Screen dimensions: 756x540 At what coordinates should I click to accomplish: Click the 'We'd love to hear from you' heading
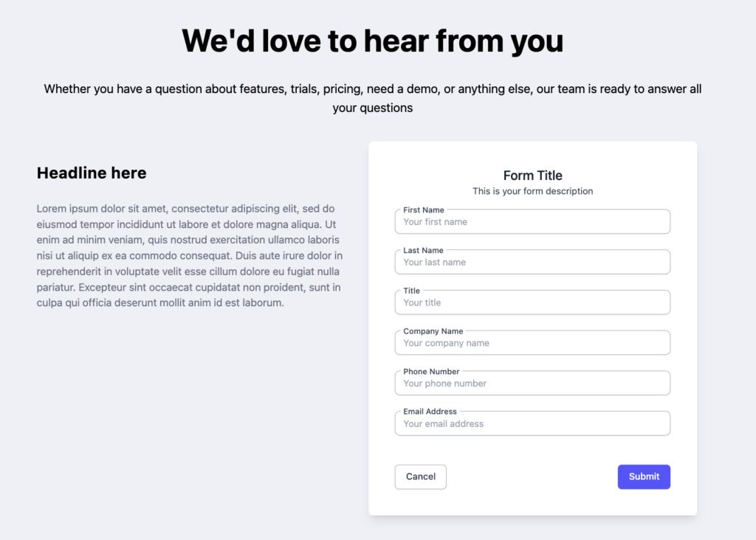coord(372,41)
